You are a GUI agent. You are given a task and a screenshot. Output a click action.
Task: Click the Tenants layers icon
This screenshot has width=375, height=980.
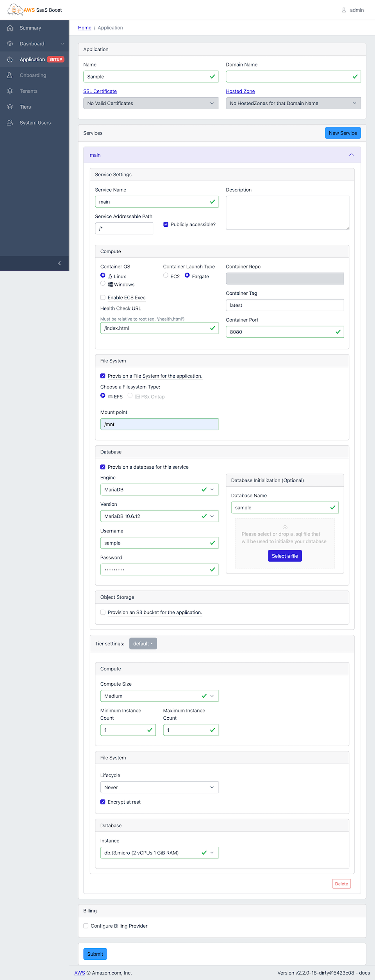10,91
